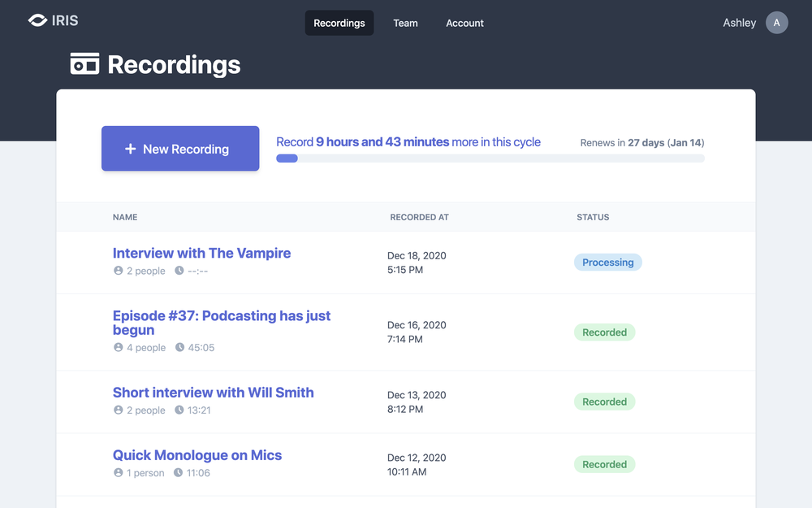This screenshot has height=508, width=812.
Task: Click the Processing status badge
Action: (607, 262)
